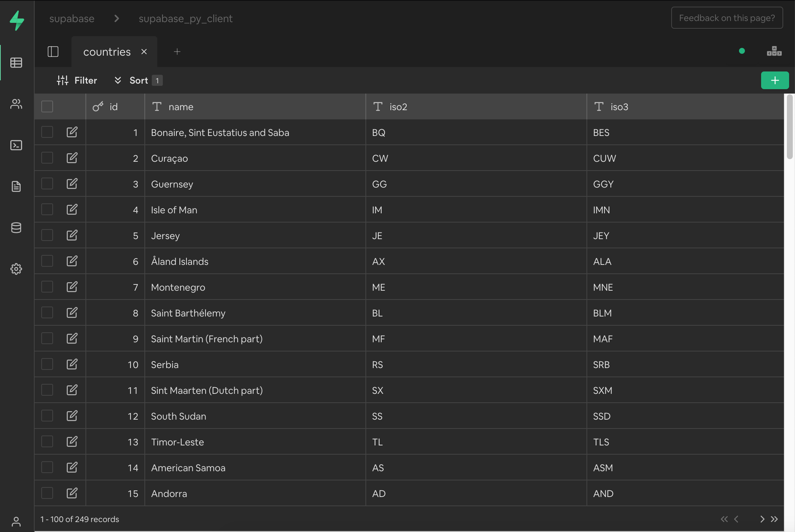
Task: Click Feedback on this page button
Action: tap(727, 18)
